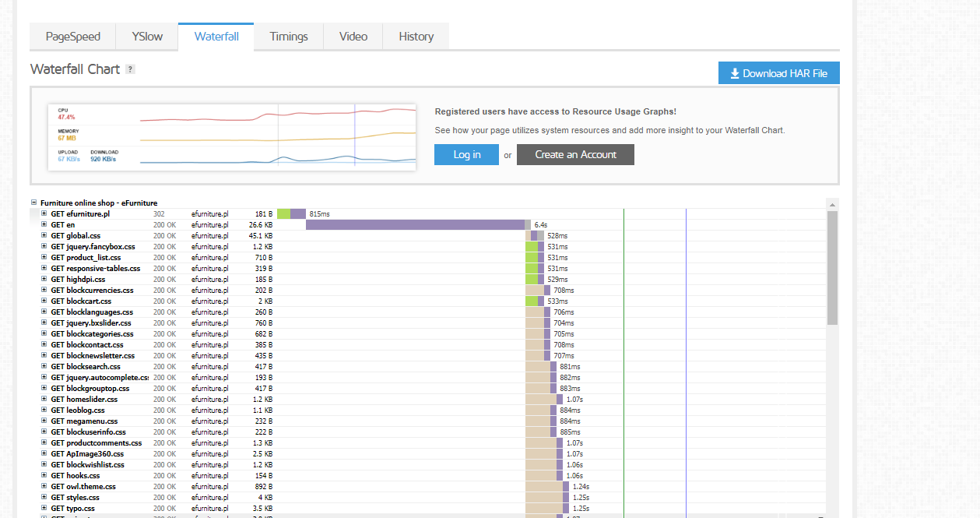The image size is (980, 518).
Task: Expand the GET jquery.autocomplete.css request
Action: point(44,377)
